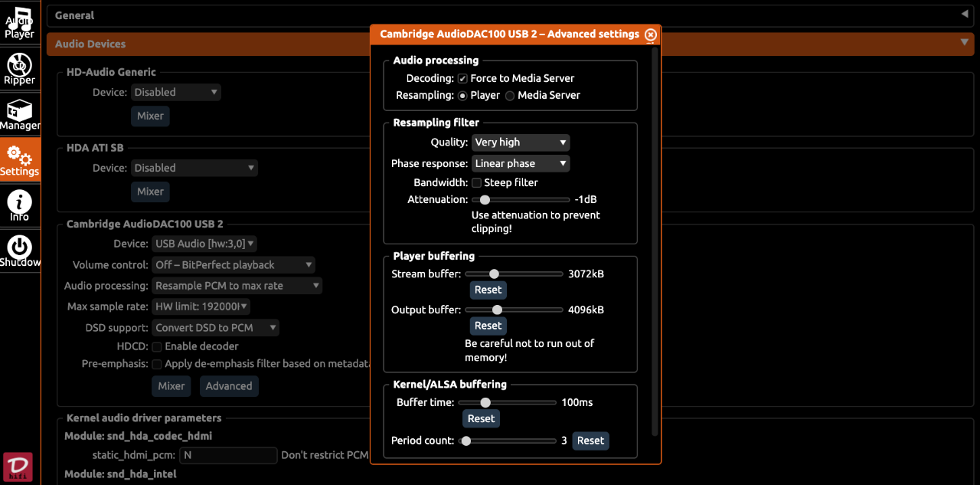Click the Advanced button
Screen dimensions: 980x485
point(229,386)
